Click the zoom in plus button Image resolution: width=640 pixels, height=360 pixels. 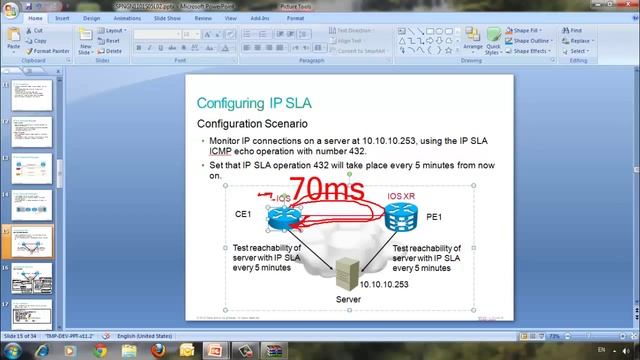click(x=622, y=336)
